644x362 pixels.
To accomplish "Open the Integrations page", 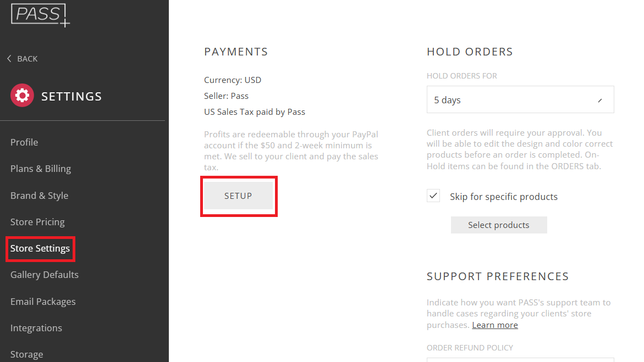I will tap(36, 328).
